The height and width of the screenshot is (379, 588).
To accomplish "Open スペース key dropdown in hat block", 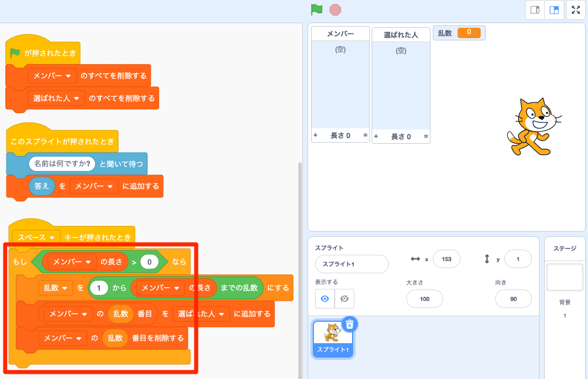I will [36, 237].
